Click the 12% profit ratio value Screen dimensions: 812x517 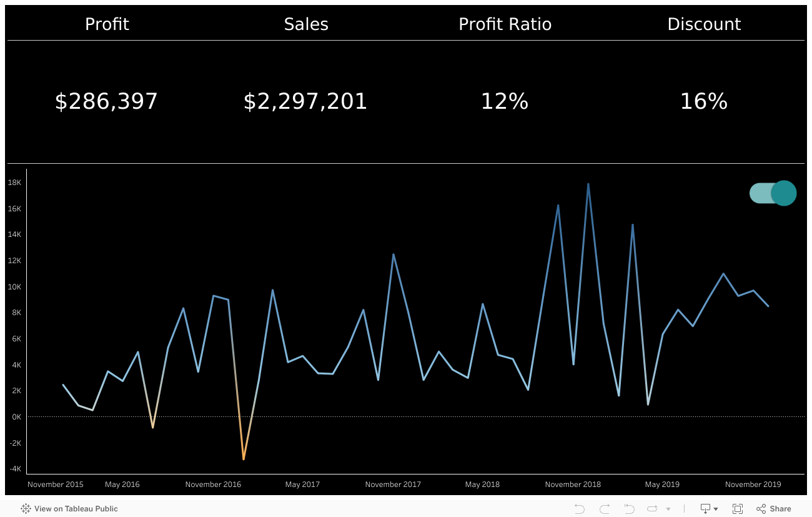coord(505,101)
